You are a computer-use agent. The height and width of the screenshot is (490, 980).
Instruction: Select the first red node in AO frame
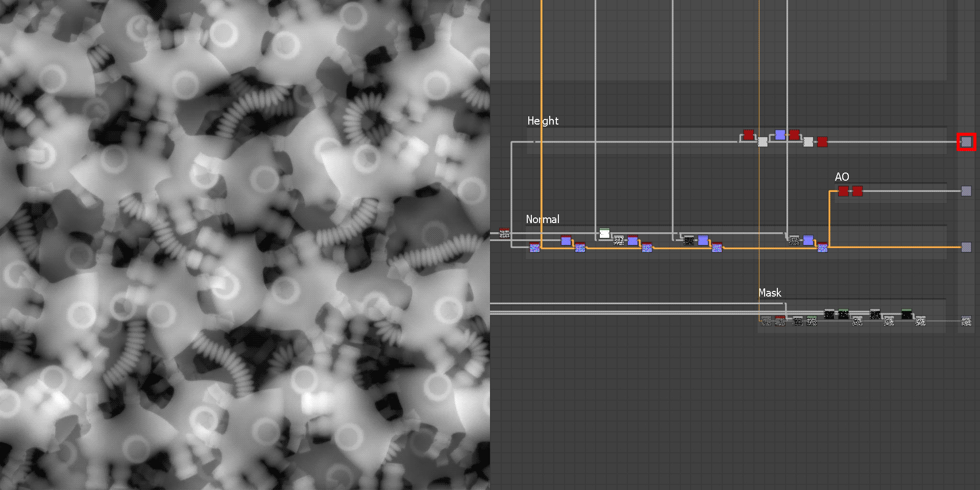(843, 191)
